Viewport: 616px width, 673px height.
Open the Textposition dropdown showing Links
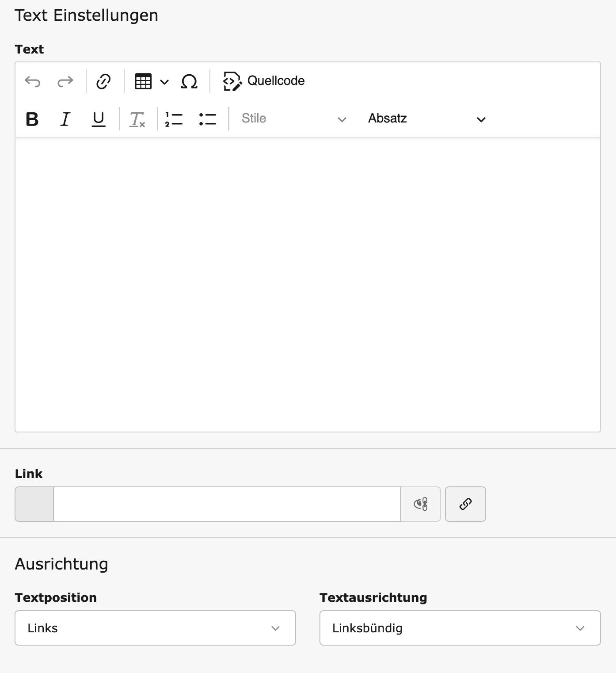click(155, 628)
